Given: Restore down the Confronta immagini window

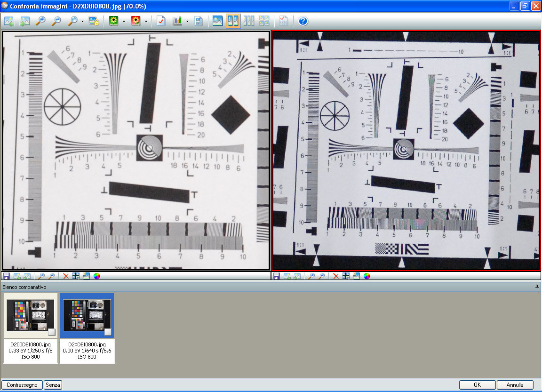Looking at the screenshot, I should pyautogui.click(x=525, y=6).
